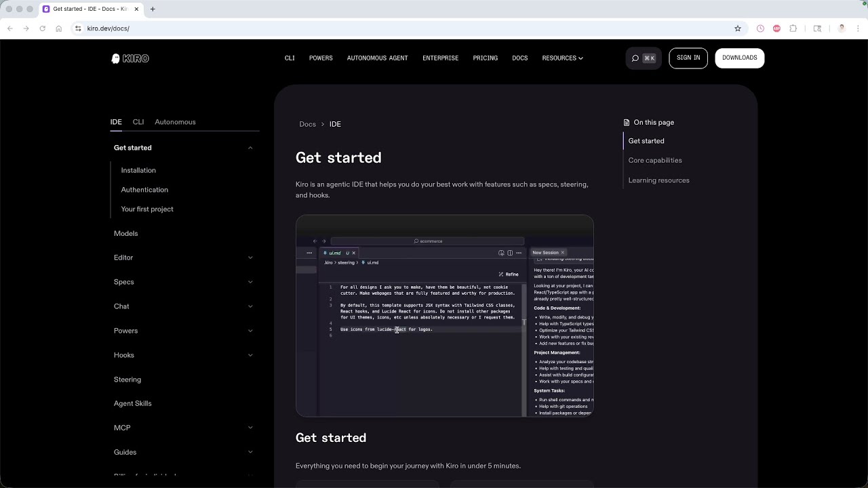868x488 pixels.
Task: Click the browser forward arrow
Action: tap(26, 28)
